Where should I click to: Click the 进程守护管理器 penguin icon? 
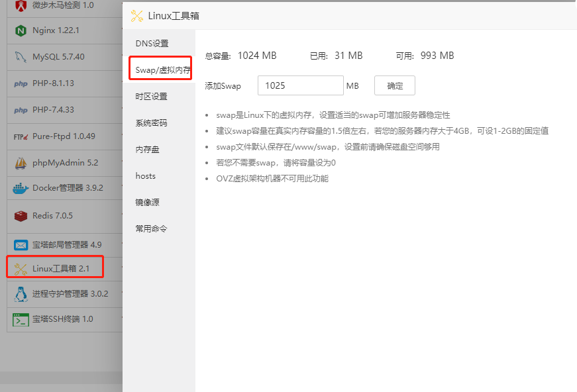(21, 294)
